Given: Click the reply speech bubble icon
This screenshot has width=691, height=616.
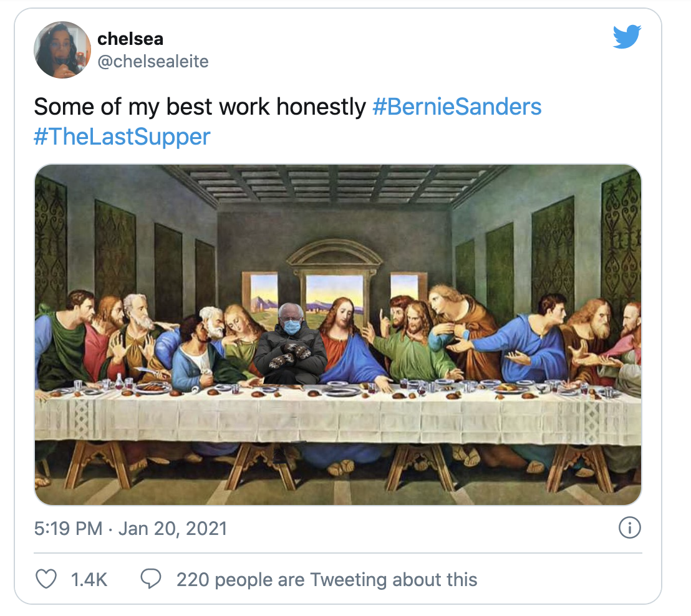Looking at the screenshot, I should point(150,579).
